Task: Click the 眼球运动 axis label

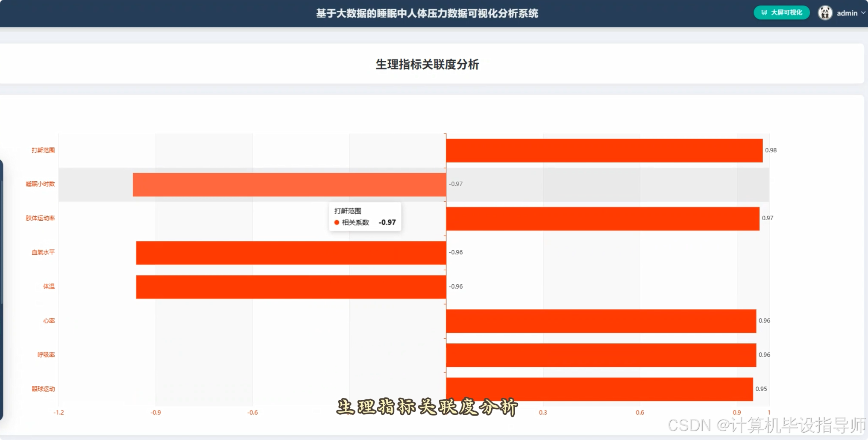Action: point(43,389)
